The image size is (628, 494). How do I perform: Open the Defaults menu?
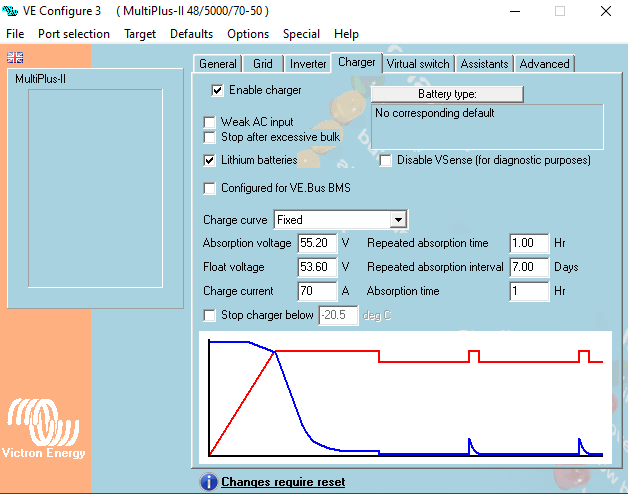[191, 34]
